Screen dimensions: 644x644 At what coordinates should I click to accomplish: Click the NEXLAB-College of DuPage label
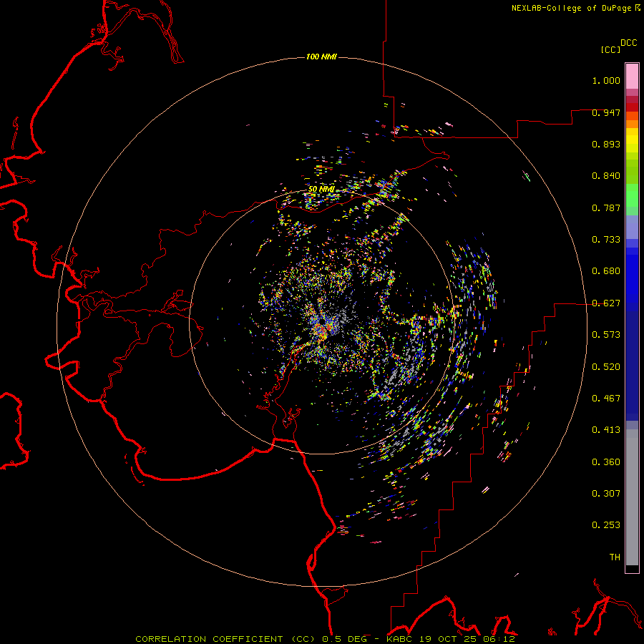point(571,8)
